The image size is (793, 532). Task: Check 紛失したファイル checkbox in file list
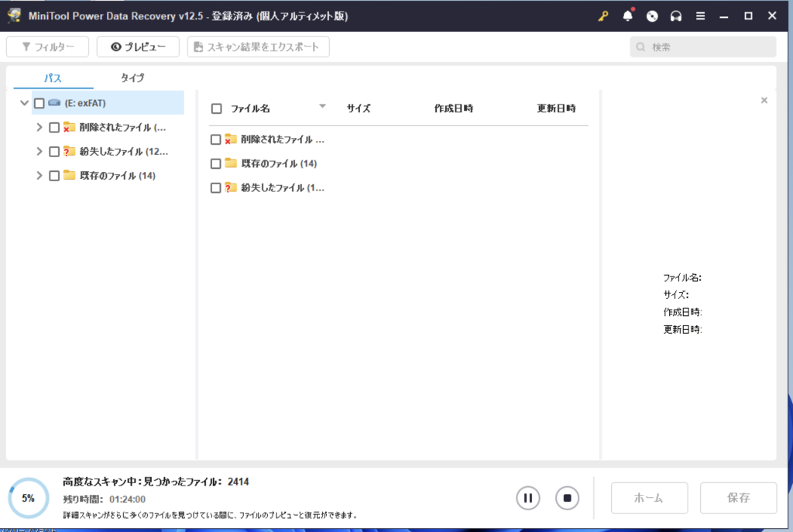[216, 188]
